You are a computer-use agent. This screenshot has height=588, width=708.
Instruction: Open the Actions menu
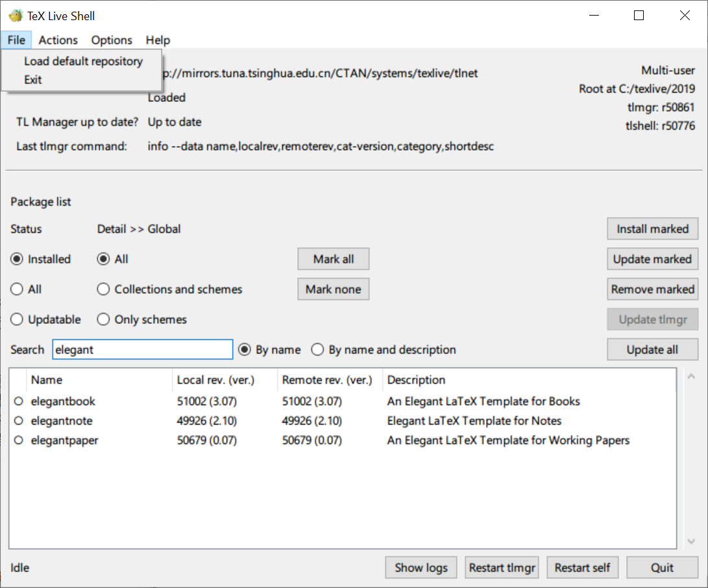pyautogui.click(x=58, y=40)
